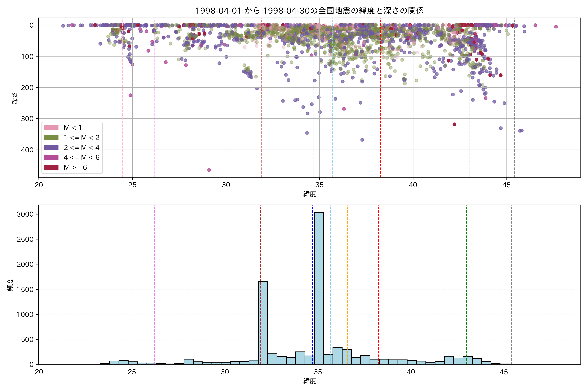588x392 pixels.
Task: Click the crimson point near depth 320
Action: tap(454, 124)
